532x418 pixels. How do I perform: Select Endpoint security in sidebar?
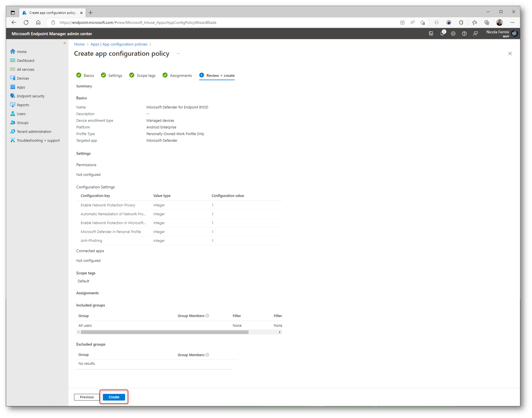click(x=30, y=96)
